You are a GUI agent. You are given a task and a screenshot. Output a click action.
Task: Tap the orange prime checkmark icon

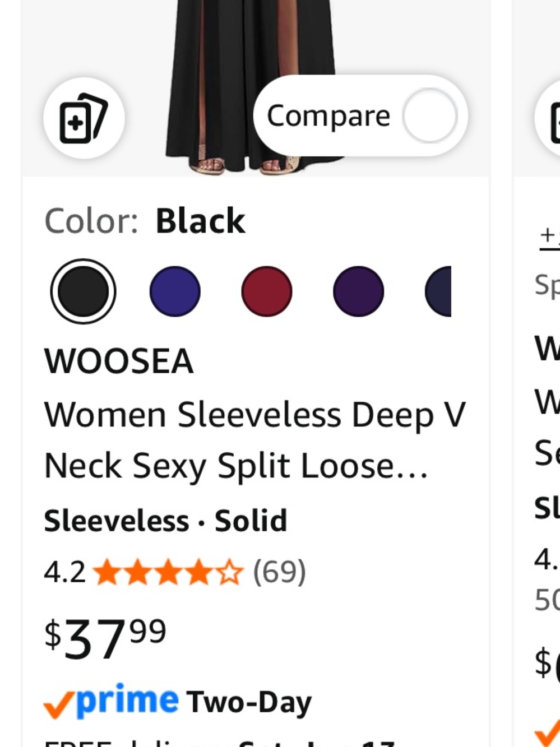click(58, 704)
